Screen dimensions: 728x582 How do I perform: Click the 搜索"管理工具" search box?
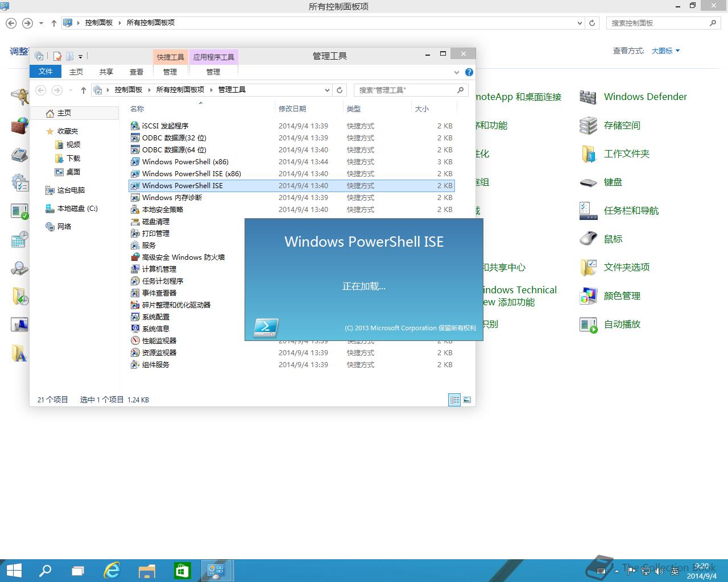click(411, 90)
